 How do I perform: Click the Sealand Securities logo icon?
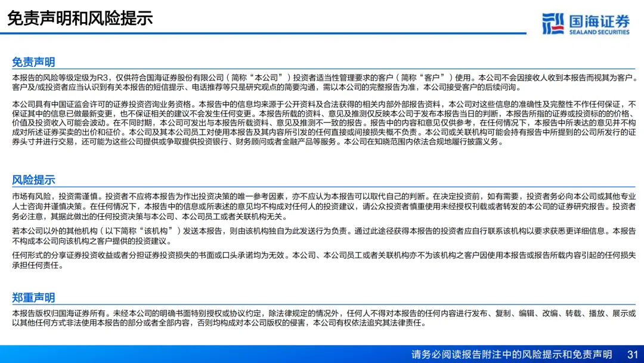tap(553, 23)
